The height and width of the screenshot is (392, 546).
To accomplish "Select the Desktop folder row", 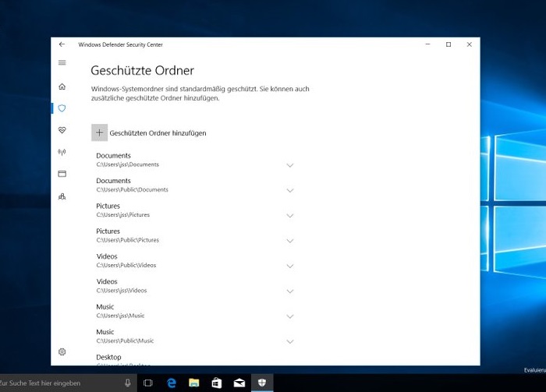I will (x=195, y=359).
